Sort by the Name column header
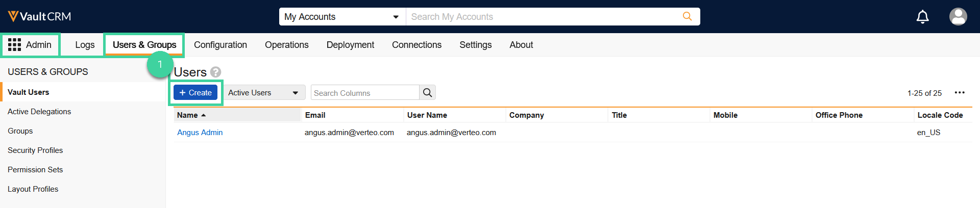 [x=191, y=115]
